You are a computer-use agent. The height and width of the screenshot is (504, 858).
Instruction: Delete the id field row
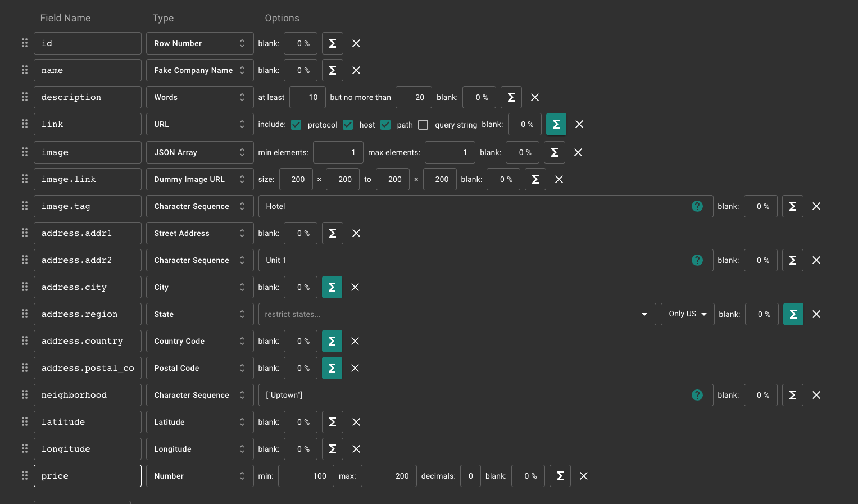356,43
